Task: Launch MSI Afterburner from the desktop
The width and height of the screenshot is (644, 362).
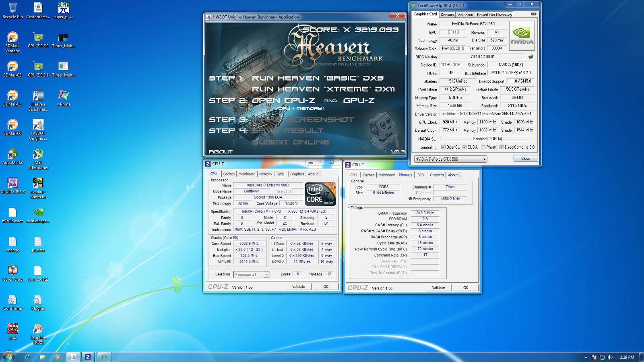Action: tap(38, 159)
